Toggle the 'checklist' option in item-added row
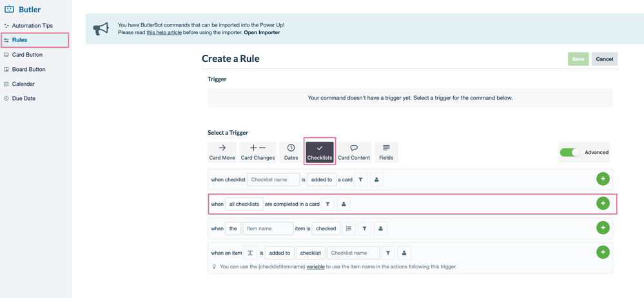 (x=311, y=253)
